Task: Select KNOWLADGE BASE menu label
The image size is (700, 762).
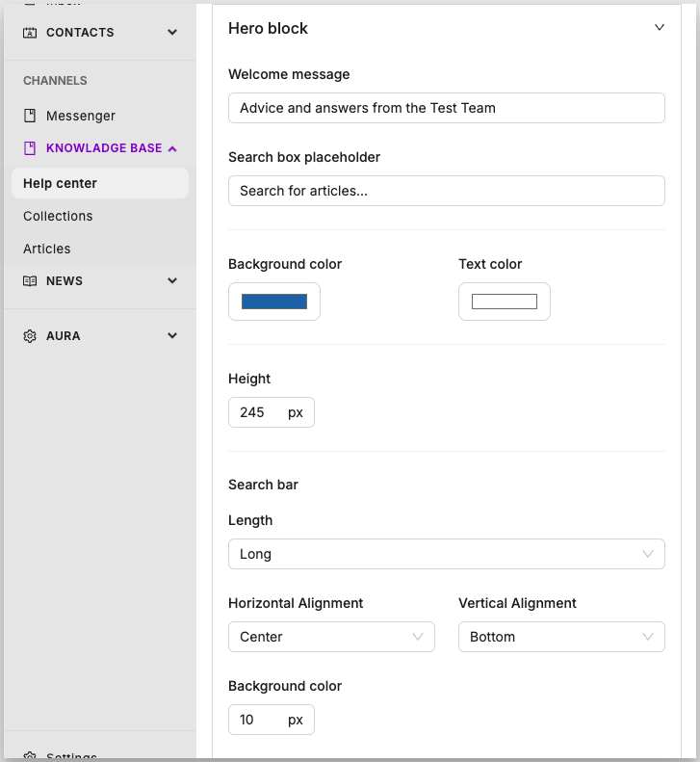Action: pyautogui.click(x=104, y=148)
